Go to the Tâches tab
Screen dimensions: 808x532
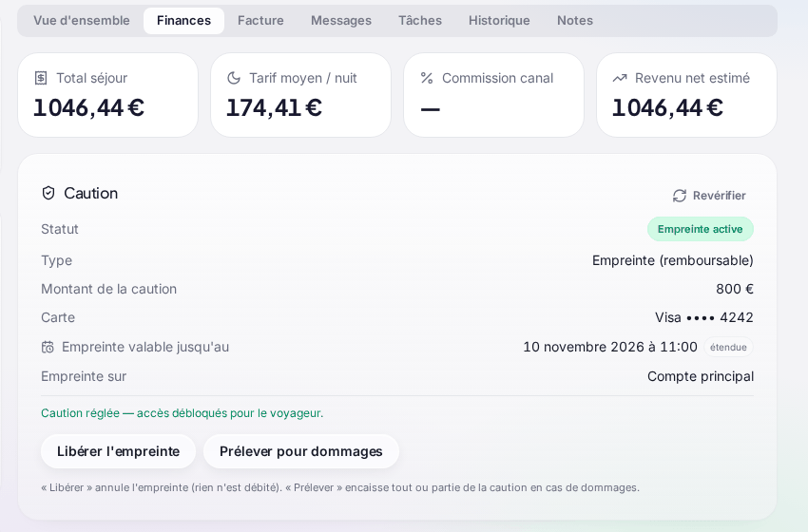coord(420,21)
